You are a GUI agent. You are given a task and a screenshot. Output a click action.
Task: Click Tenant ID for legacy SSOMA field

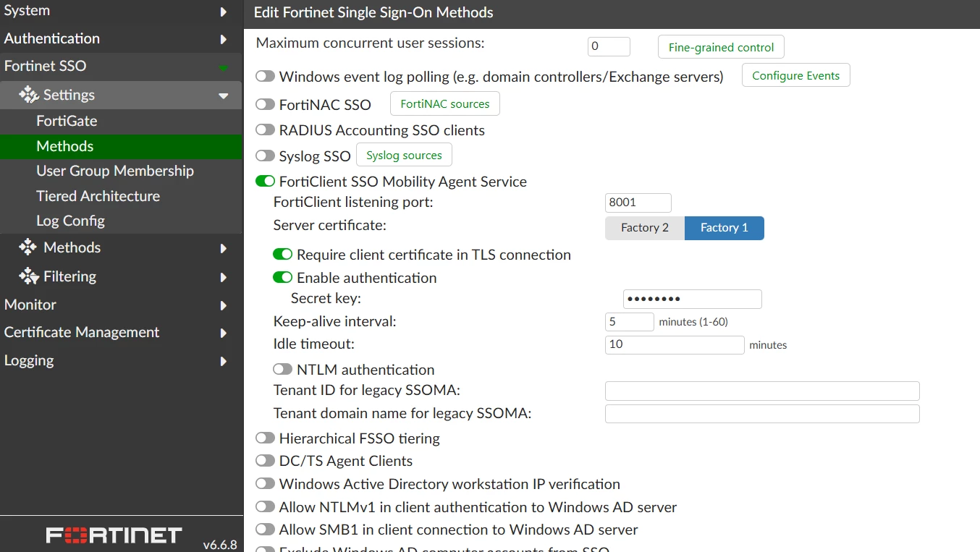[x=762, y=391]
